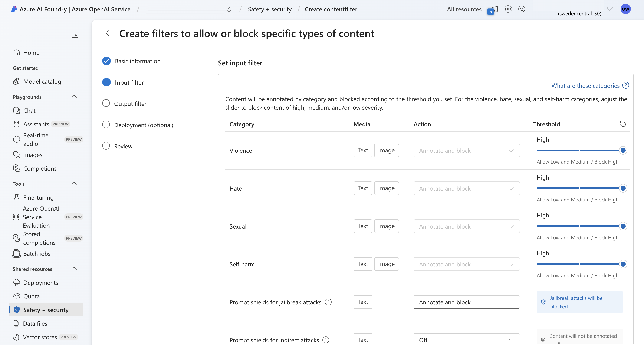Enable Image media filtering for Hate category
644x345 pixels.
(x=387, y=188)
